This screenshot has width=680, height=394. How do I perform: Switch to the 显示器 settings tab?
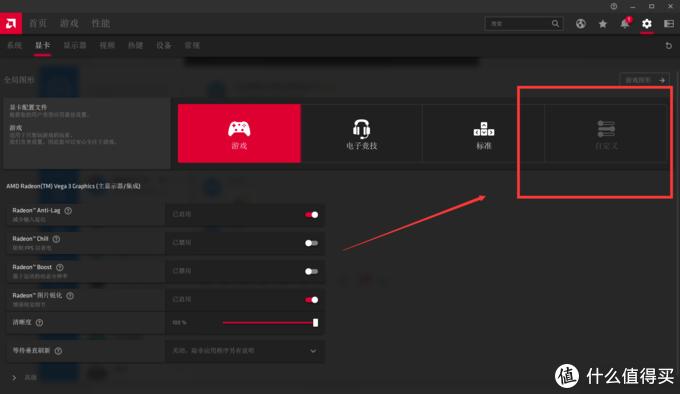click(x=75, y=45)
